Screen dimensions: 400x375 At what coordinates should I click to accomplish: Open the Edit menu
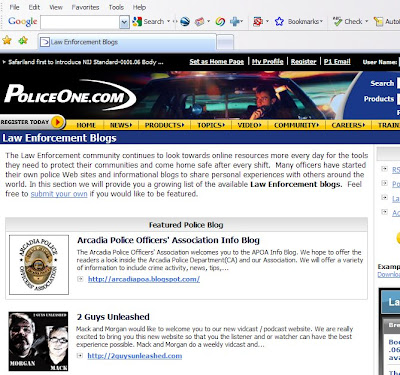coord(34,7)
